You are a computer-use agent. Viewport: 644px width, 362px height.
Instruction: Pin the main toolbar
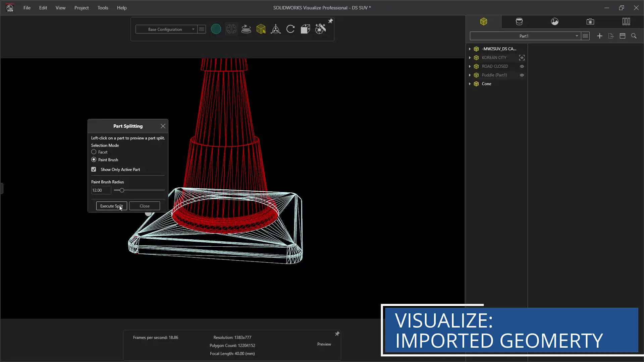click(330, 21)
